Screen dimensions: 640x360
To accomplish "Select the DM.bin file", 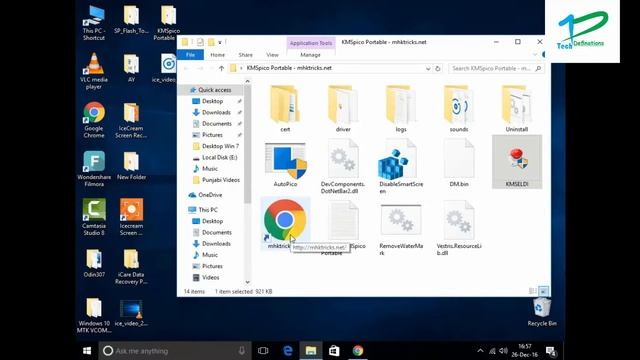I will pyautogui.click(x=459, y=163).
